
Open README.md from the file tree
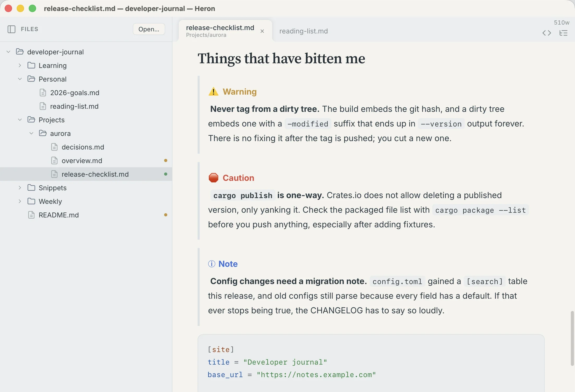pyautogui.click(x=59, y=215)
